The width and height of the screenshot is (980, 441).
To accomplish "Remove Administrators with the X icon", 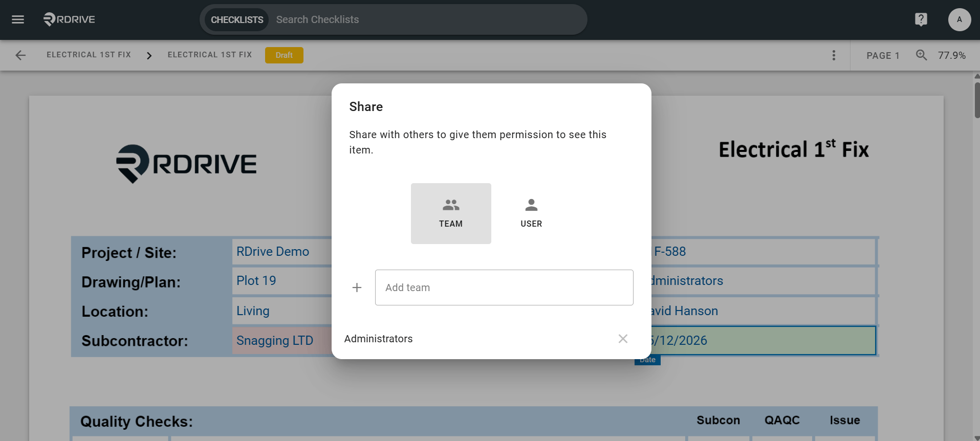I will click(623, 339).
